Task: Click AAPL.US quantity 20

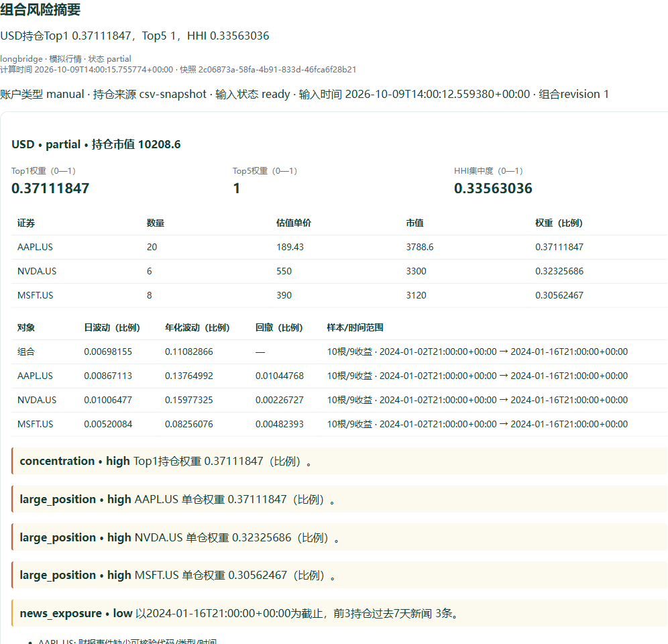Action: coord(152,247)
